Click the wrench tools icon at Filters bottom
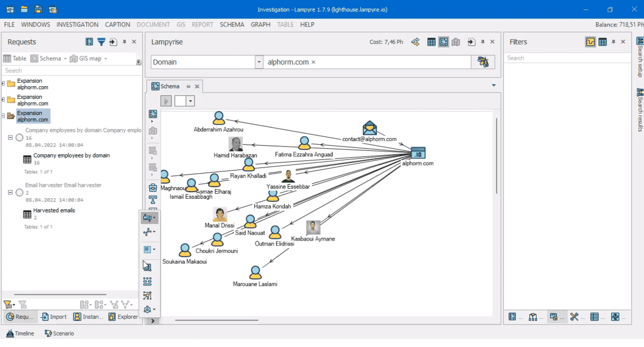Viewport: 644px width, 347px height. (x=574, y=317)
